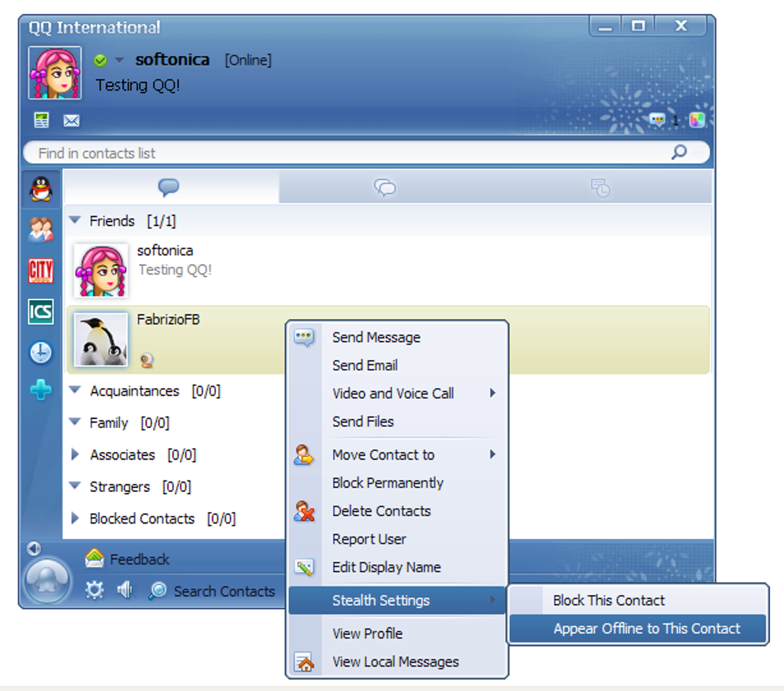Click the blue clock sidebar icon
Screen dimensions: 784x691
(41, 353)
